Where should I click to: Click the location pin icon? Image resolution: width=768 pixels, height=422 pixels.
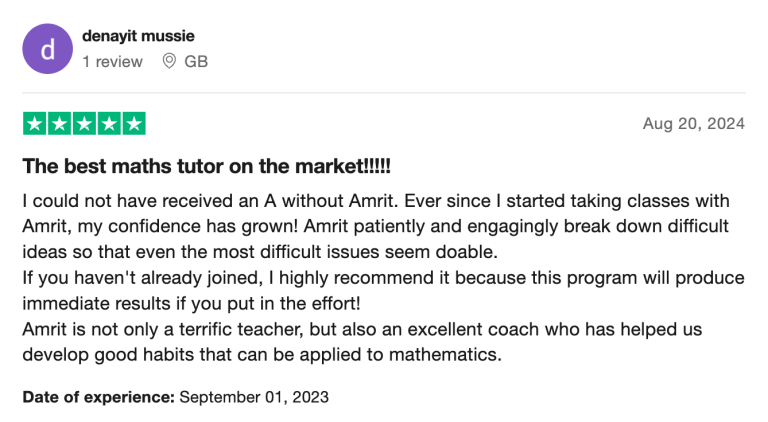point(169,62)
